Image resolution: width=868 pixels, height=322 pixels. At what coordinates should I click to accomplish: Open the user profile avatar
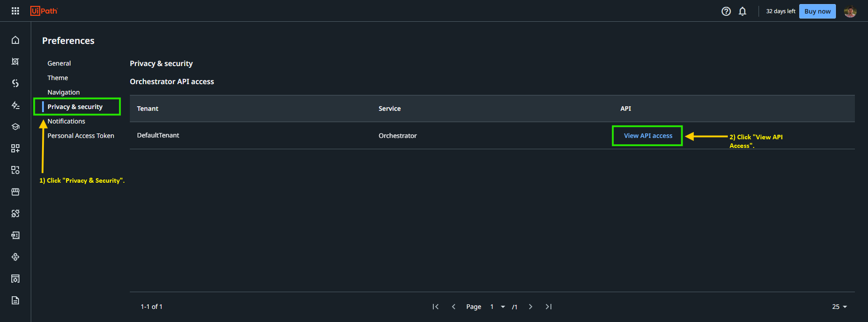tap(850, 11)
